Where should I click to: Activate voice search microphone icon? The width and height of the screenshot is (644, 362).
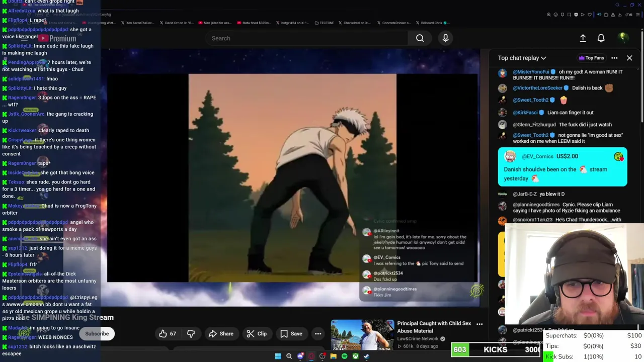tap(445, 38)
